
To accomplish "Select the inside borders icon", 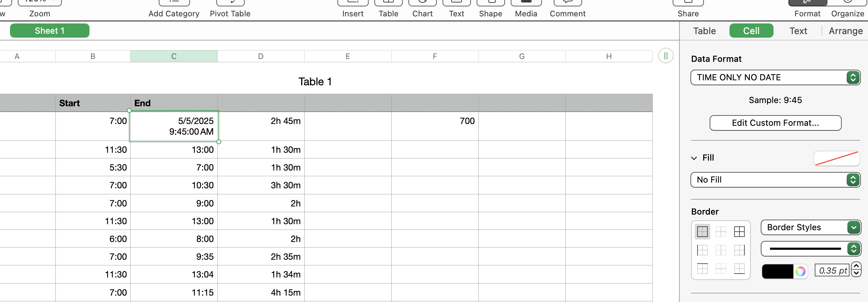I will pos(721,232).
